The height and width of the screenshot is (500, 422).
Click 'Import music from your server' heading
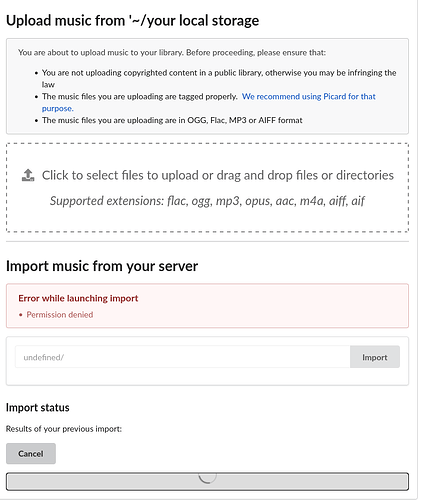click(x=102, y=266)
